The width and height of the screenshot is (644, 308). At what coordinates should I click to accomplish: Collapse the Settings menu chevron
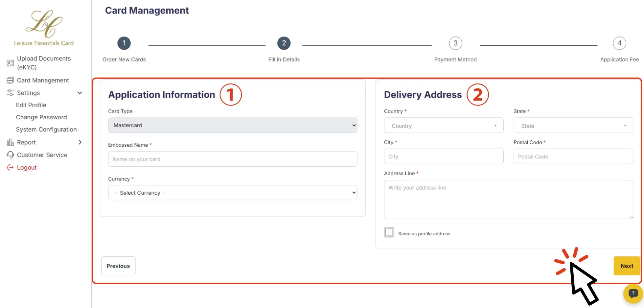pyautogui.click(x=80, y=93)
